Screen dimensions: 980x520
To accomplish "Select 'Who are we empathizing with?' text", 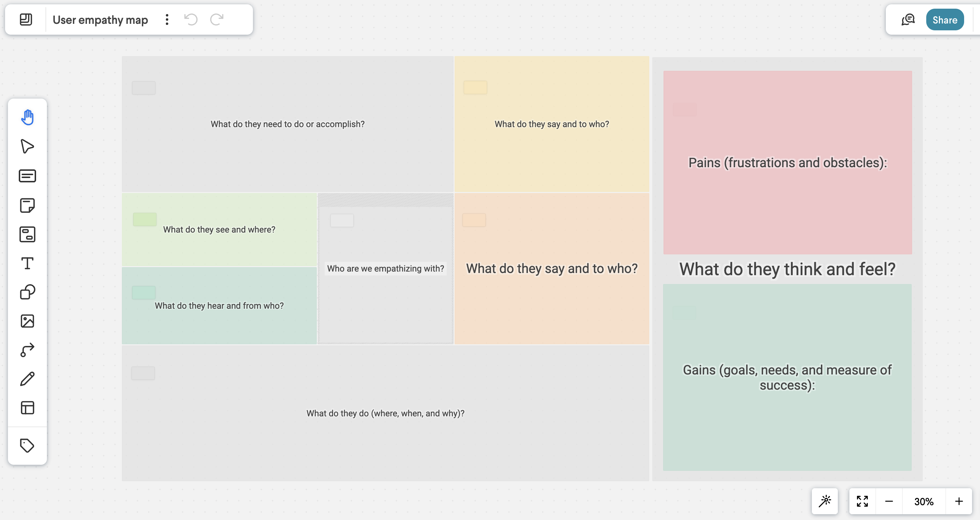I will tap(385, 268).
